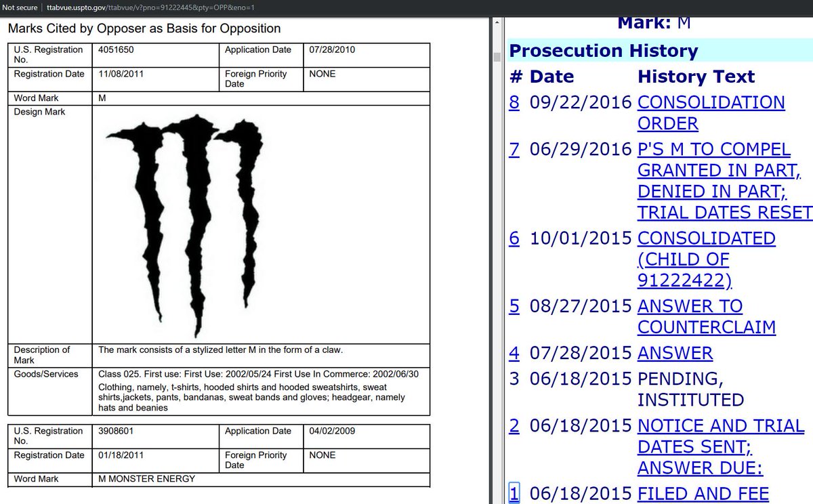Viewport: 813px width, 504px height.
Task: Select application date 07/28/2010
Action: pyautogui.click(x=332, y=49)
